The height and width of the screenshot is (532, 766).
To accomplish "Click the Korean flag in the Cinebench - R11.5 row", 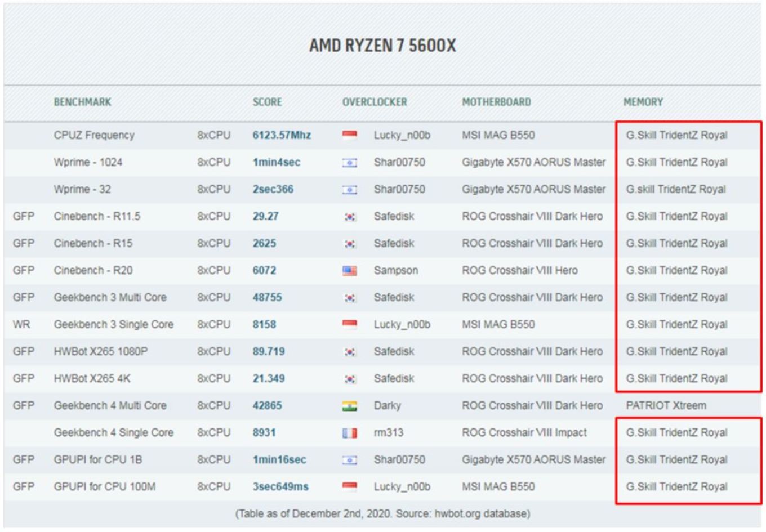I will pos(350,216).
